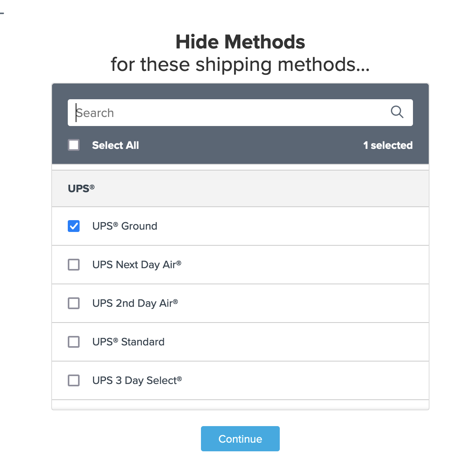Viewport: 476px width, 471px height.
Task: Click the "UPS 2nd Day Air®" label
Action: (135, 303)
